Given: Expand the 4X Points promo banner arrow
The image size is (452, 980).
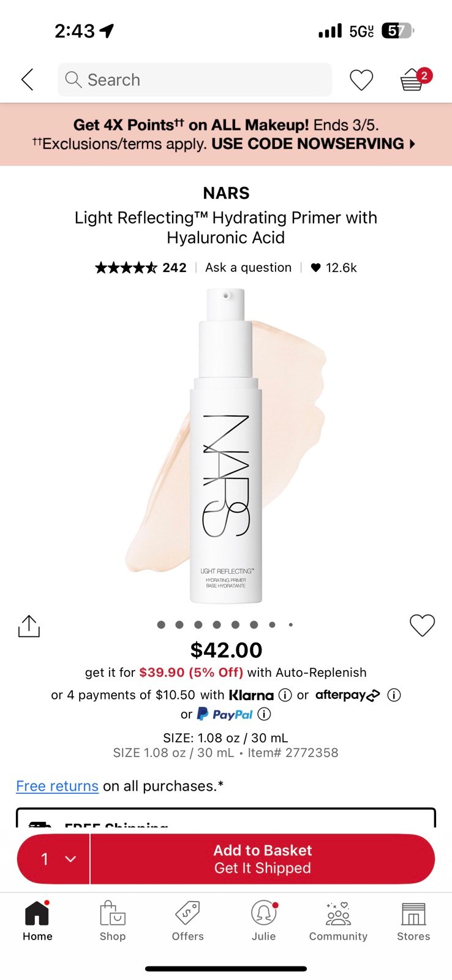Looking at the screenshot, I should point(412,144).
